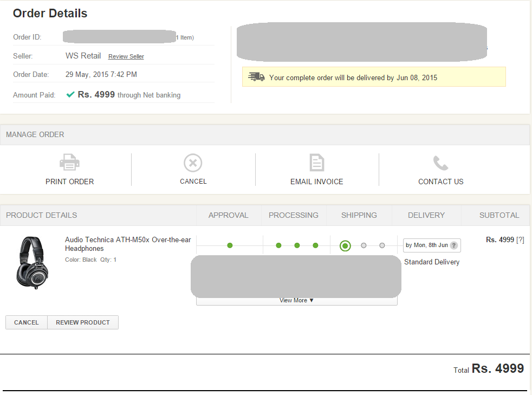This screenshot has height=395, width=532.
Task: Click the PRODUCT DETAILS header
Action: (x=41, y=215)
